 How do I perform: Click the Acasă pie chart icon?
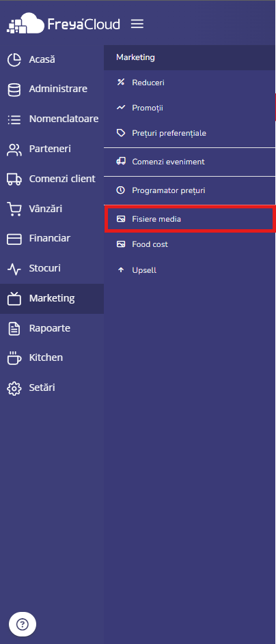[x=14, y=59]
